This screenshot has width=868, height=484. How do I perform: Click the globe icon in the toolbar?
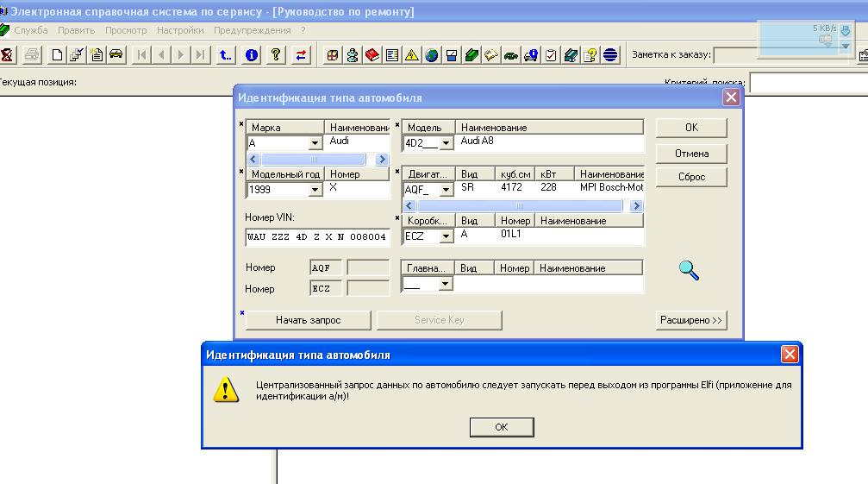(x=431, y=55)
